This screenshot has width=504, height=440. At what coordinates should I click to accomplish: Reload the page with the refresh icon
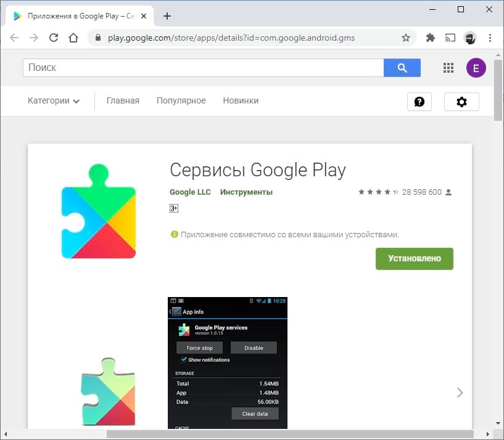click(x=54, y=38)
